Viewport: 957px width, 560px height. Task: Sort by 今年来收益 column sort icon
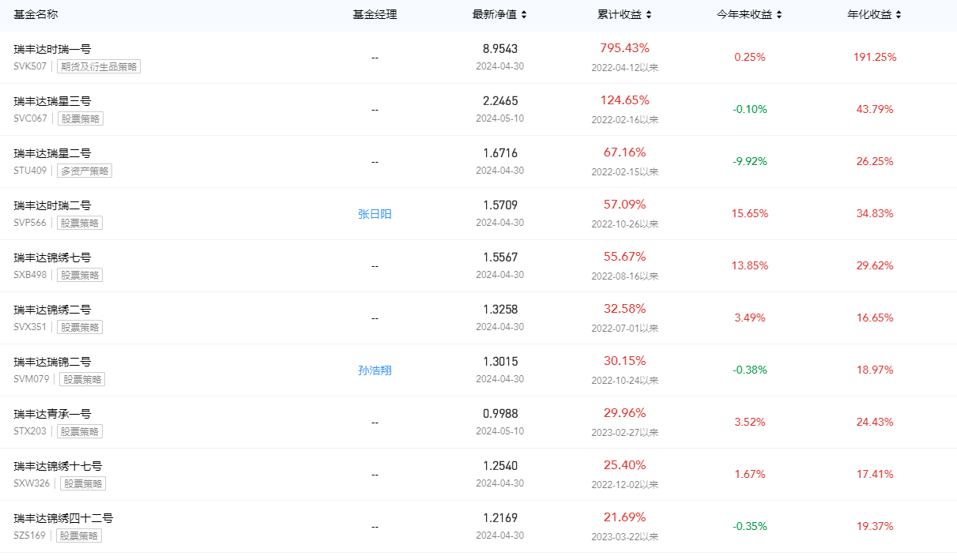coord(779,15)
